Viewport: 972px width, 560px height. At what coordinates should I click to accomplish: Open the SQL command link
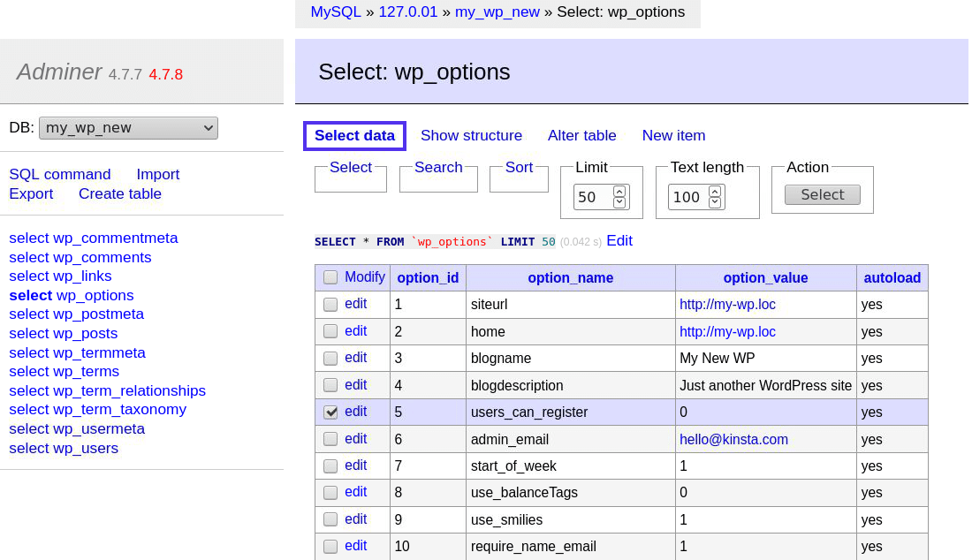[60, 175]
